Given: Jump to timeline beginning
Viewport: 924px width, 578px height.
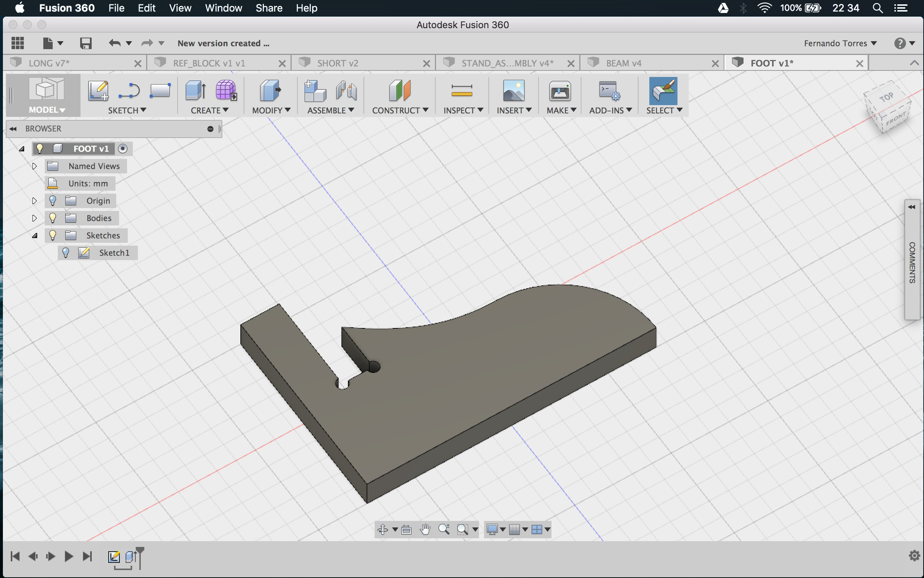Looking at the screenshot, I should (x=15, y=556).
